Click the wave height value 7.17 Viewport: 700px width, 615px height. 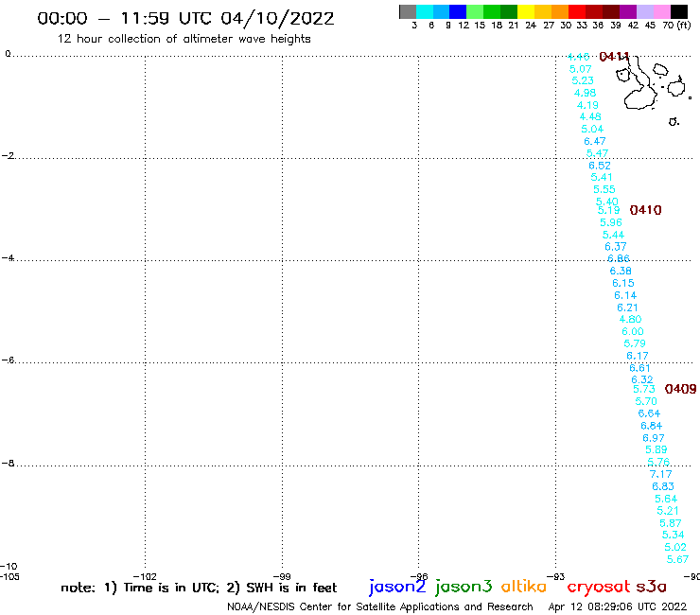click(660, 474)
